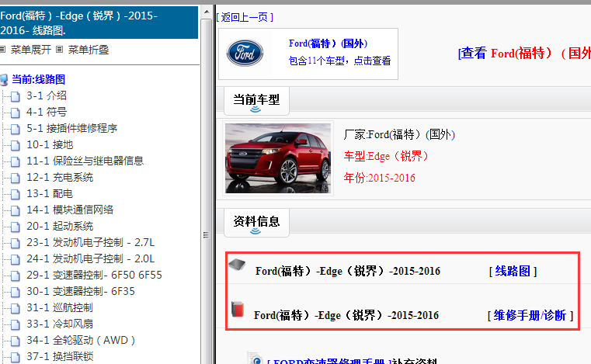Click the page icon for 24-1 发动机电子控制 2.0L
The height and width of the screenshot is (364, 591).
coord(15,260)
